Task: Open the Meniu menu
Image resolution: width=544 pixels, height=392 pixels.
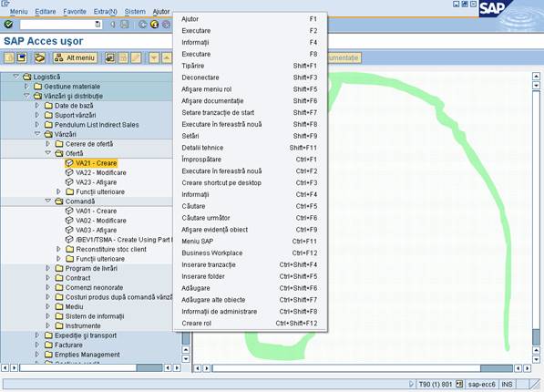Action: pos(18,12)
